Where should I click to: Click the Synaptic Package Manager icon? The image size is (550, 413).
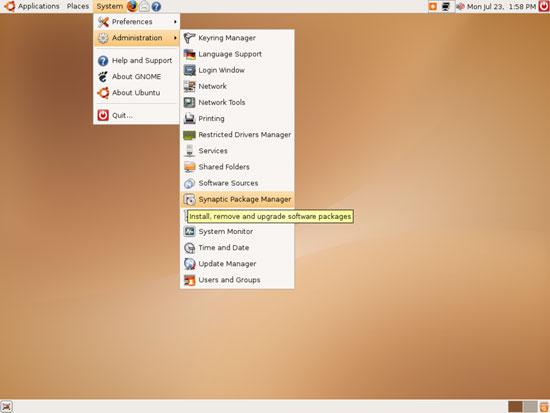click(x=189, y=199)
